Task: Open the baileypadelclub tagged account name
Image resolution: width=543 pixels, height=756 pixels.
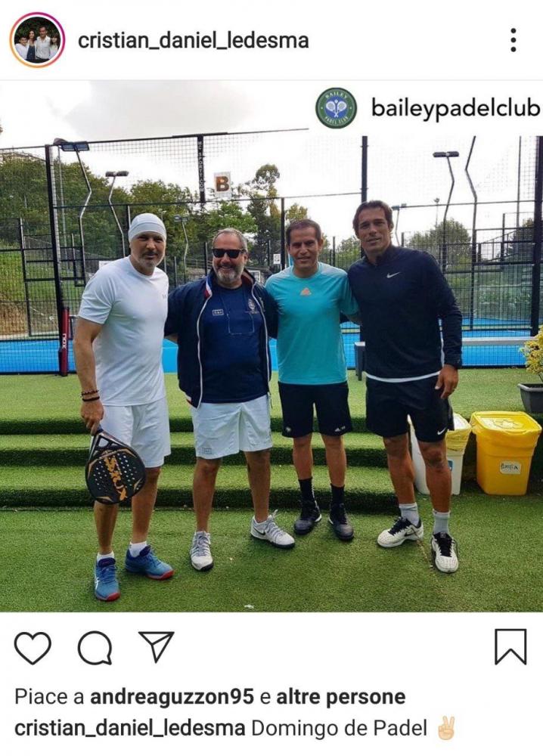Action: (456, 108)
